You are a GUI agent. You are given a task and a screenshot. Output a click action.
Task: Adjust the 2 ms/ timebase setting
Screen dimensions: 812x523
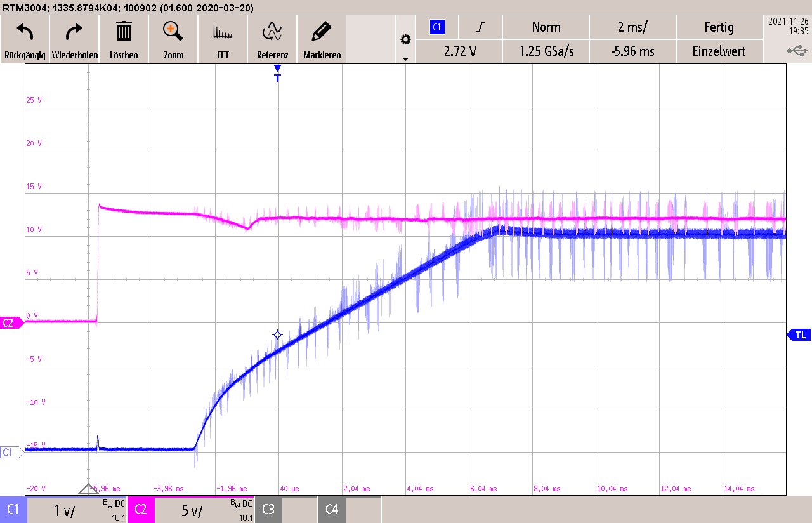pos(632,27)
